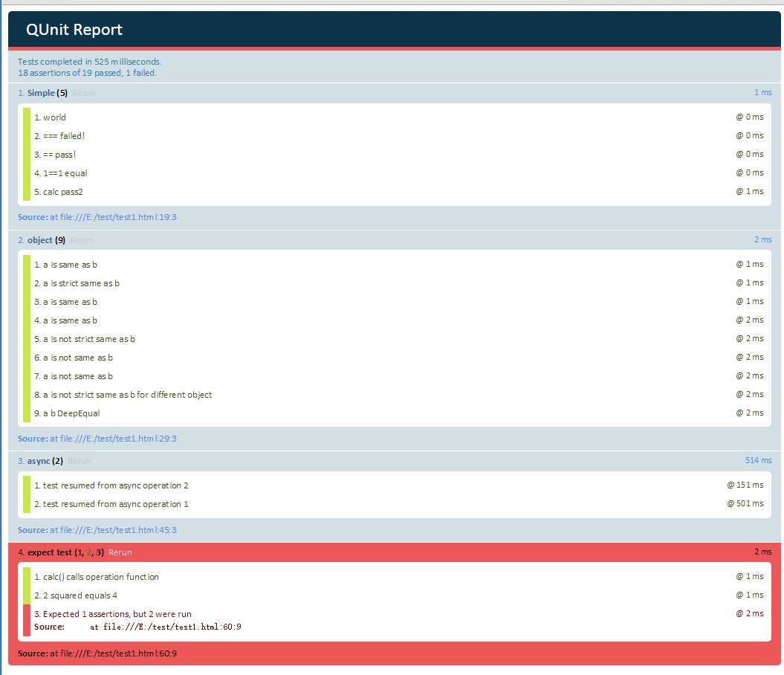This screenshot has width=784, height=675.
Task: Click the '2 ms' runtime of the expect test
Action: tap(763, 552)
